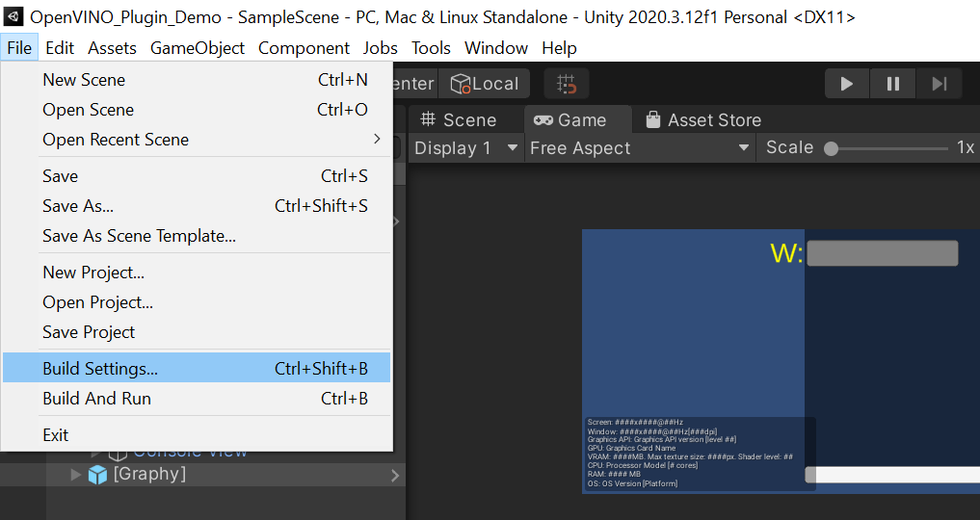Screen dimensions: 980x520
Task: Click the Play button
Action: pyautogui.click(x=847, y=84)
